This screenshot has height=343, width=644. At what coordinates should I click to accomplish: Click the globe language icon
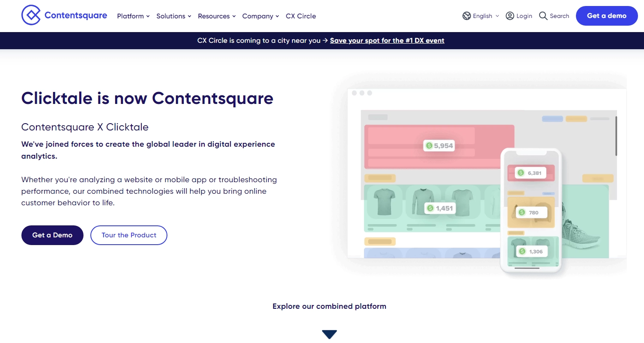[x=466, y=16]
